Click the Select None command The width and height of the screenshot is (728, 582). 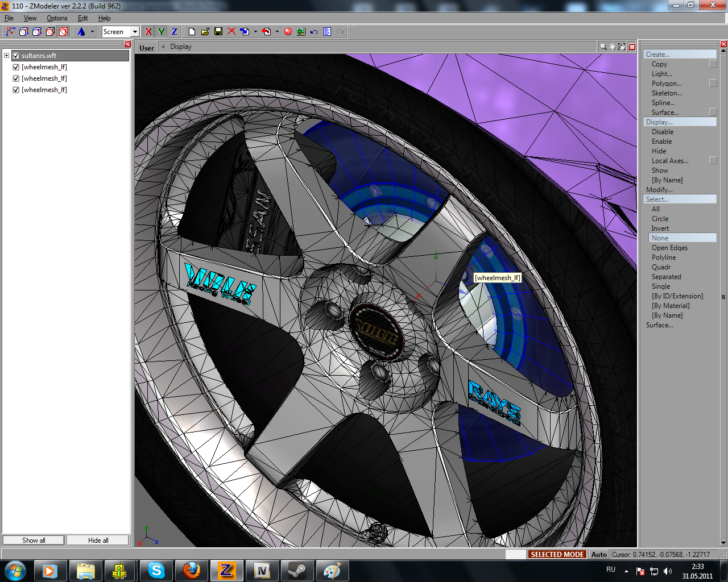click(682, 238)
